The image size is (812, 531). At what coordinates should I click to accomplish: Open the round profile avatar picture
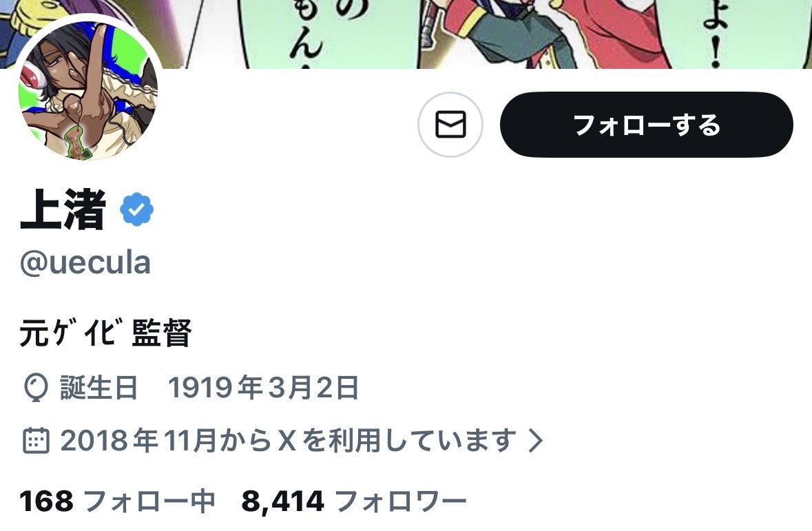(88, 91)
